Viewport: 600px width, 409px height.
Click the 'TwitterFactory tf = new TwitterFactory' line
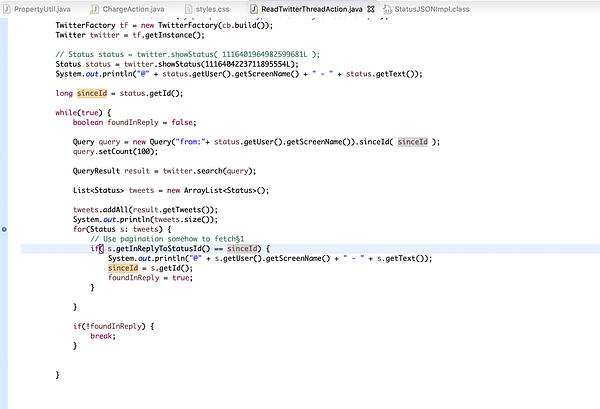164,25
